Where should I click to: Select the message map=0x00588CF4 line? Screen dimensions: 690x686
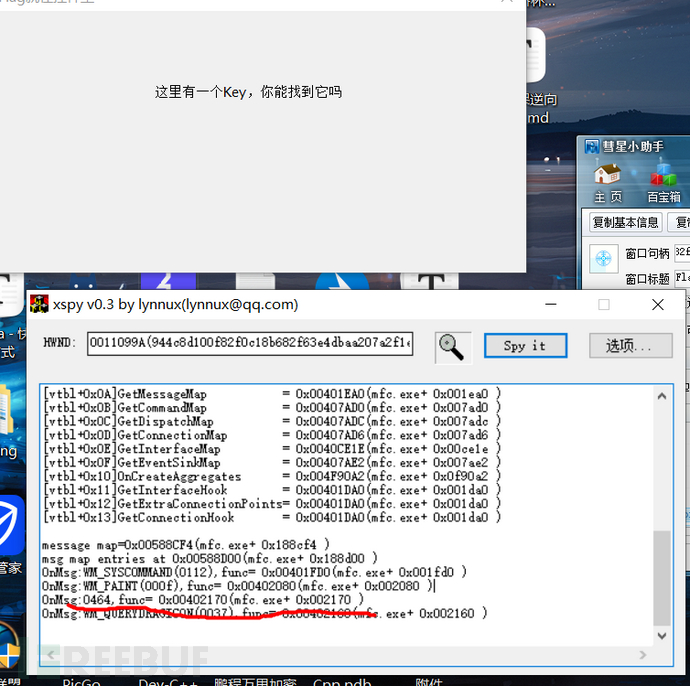click(x=186, y=545)
